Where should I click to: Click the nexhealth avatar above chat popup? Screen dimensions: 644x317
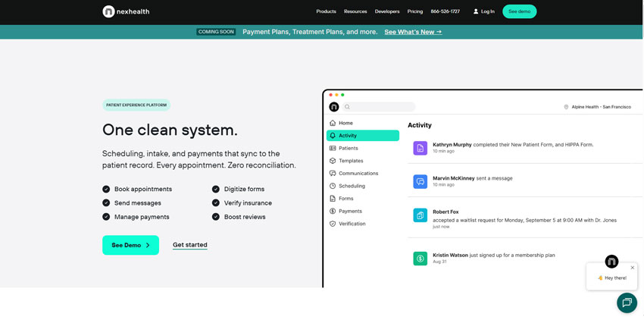tap(611, 262)
